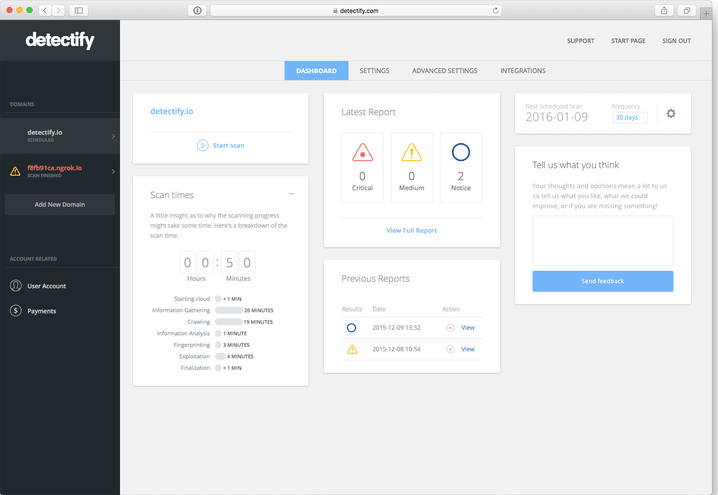Delete the 2015-12-09 13:52 report

[450, 327]
